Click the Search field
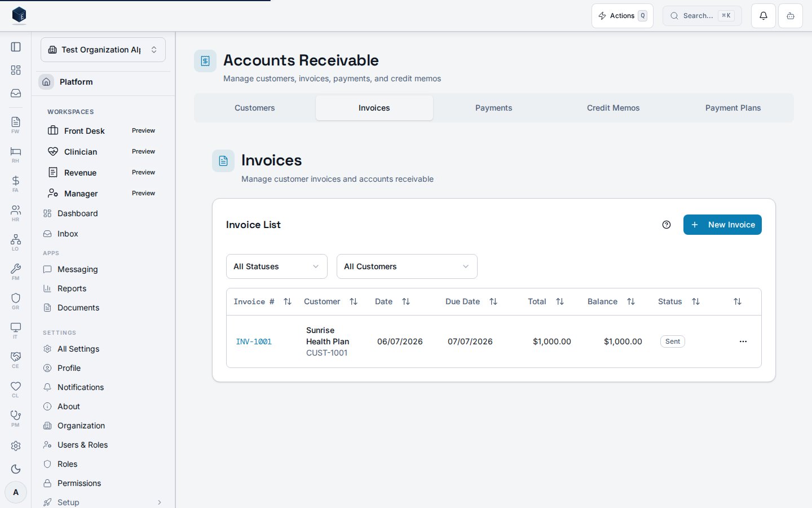This screenshot has width=812, height=508. (702, 16)
